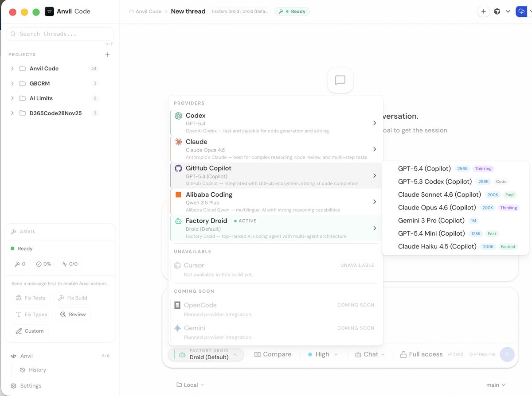Select Claude Haiku 4.5 (Copilot) model
Image resolution: width=532 pixels, height=396 pixels.
tap(455, 246)
